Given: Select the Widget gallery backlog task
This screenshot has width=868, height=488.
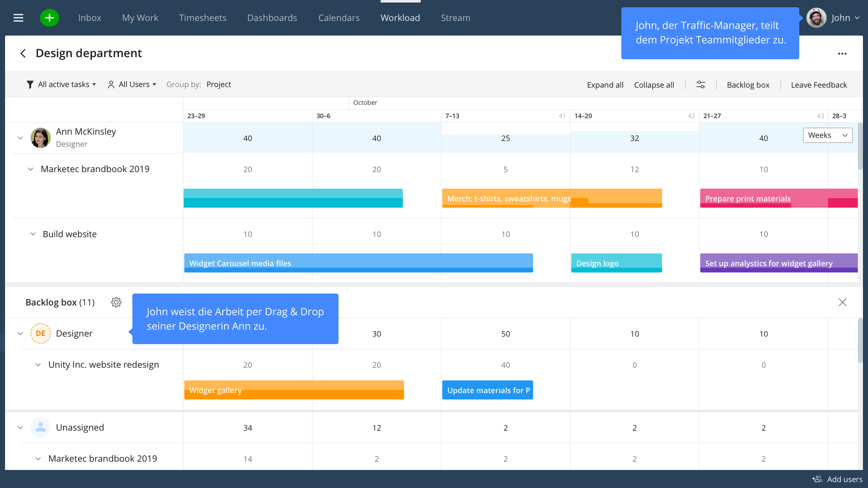Looking at the screenshot, I should (x=294, y=390).
